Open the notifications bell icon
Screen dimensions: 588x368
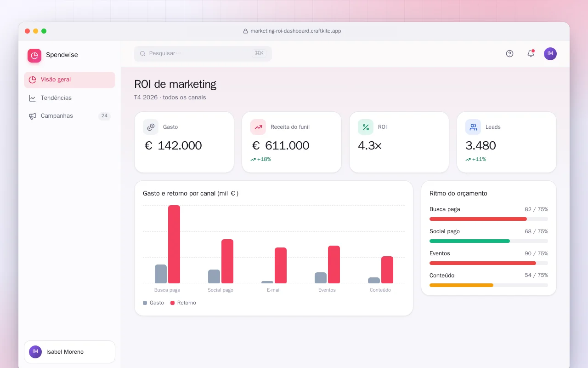[531, 54]
